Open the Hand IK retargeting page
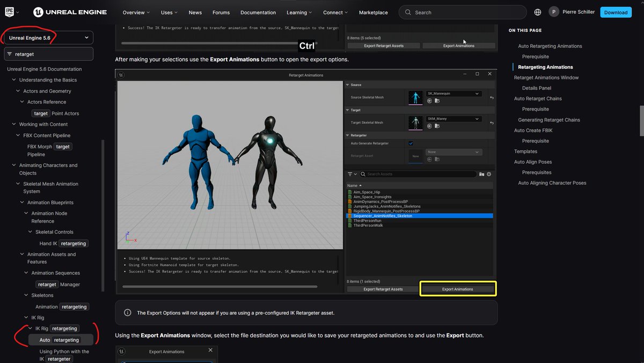644x363 pixels. pyautogui.click(x=64, y=243)
